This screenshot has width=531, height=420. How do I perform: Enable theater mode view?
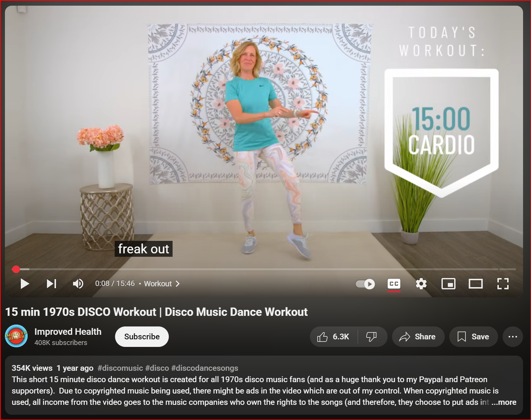(x=475, y=284)
